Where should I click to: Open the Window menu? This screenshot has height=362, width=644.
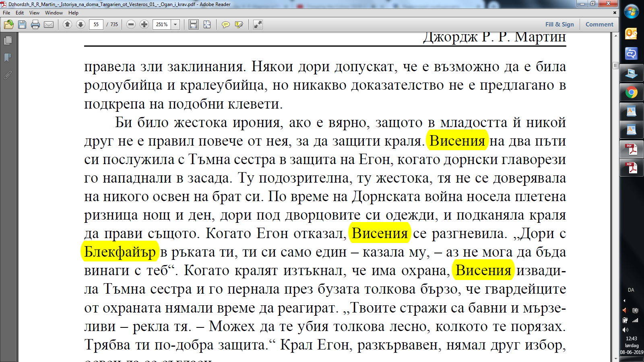54,13
